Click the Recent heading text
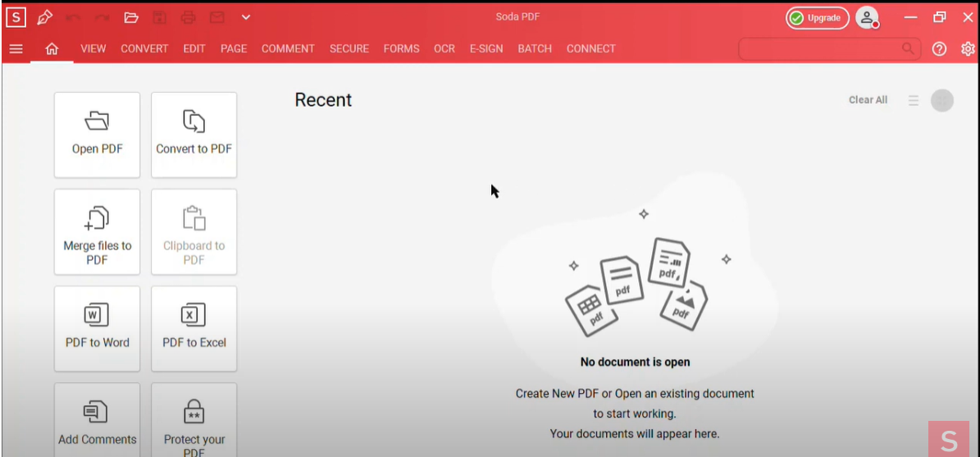980x457 pixels. click(323, 100)
